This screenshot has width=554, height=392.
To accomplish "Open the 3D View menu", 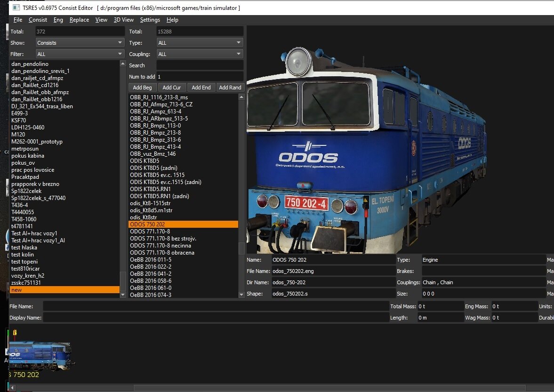I will point(123,20).
